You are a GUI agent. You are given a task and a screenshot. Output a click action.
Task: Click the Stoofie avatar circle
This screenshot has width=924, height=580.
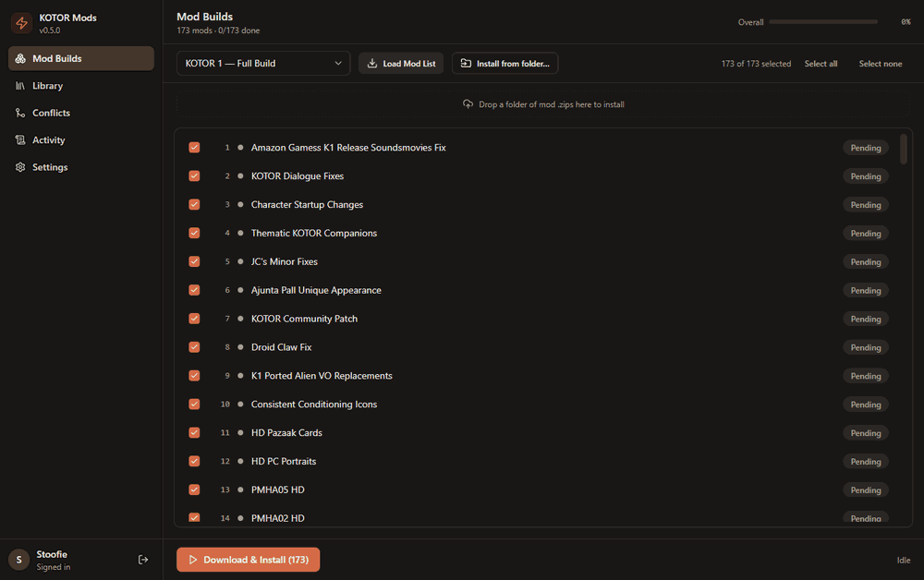18,560
